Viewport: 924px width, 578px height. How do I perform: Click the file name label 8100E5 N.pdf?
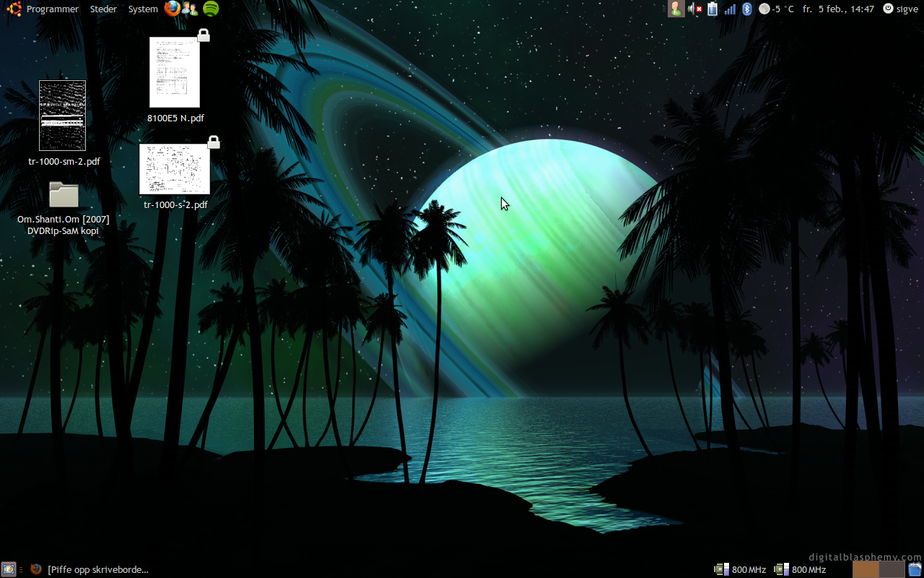(x=175, y=118)
